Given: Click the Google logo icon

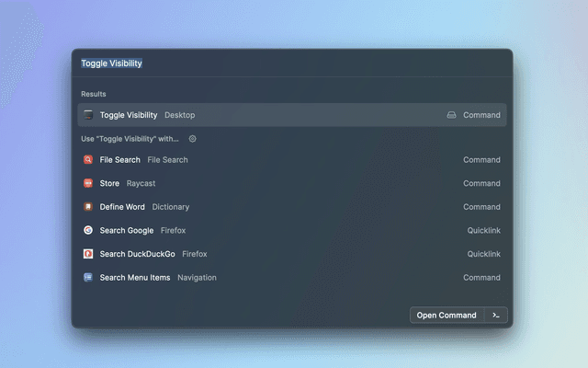Looking at the screenshot, I should point(88,230).
